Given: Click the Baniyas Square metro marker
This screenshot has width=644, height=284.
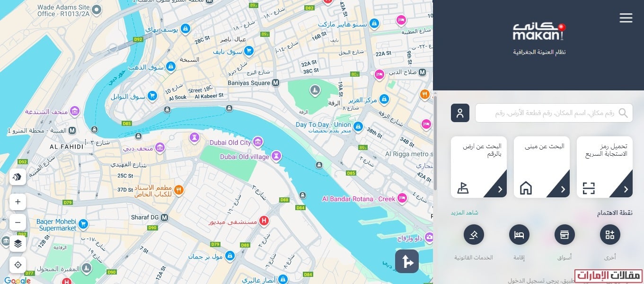Looking at the screenshot, I should tap(275, 83).
